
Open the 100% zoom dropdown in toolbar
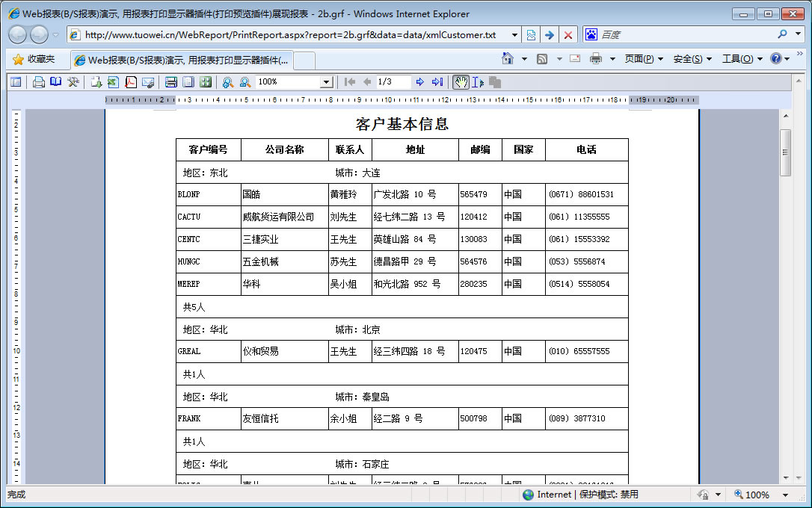click(x=326, y=82)
